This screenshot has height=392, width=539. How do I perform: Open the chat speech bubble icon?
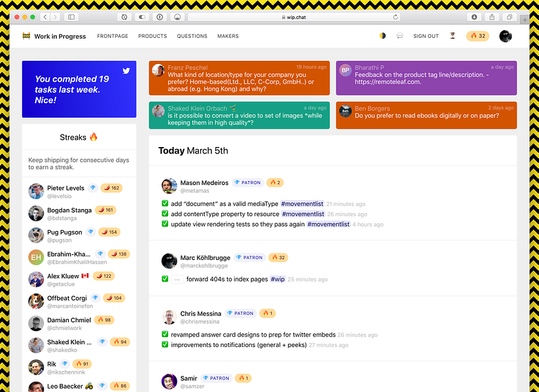(x=400, y=36)
